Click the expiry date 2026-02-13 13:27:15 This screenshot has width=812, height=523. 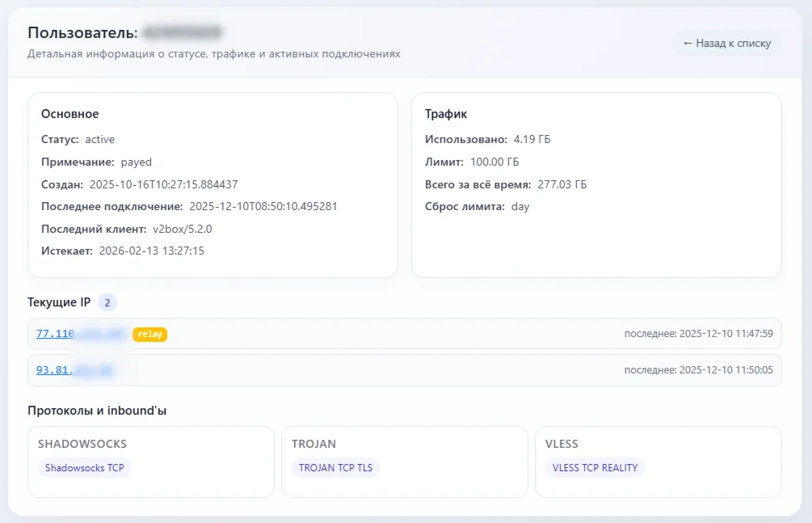pos(151,251)
